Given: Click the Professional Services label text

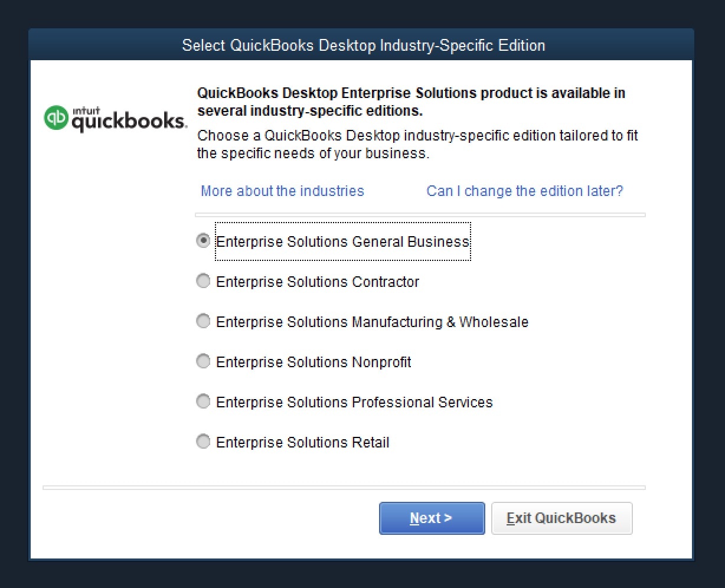Looking at the screenshot, I should pos(354,403).
